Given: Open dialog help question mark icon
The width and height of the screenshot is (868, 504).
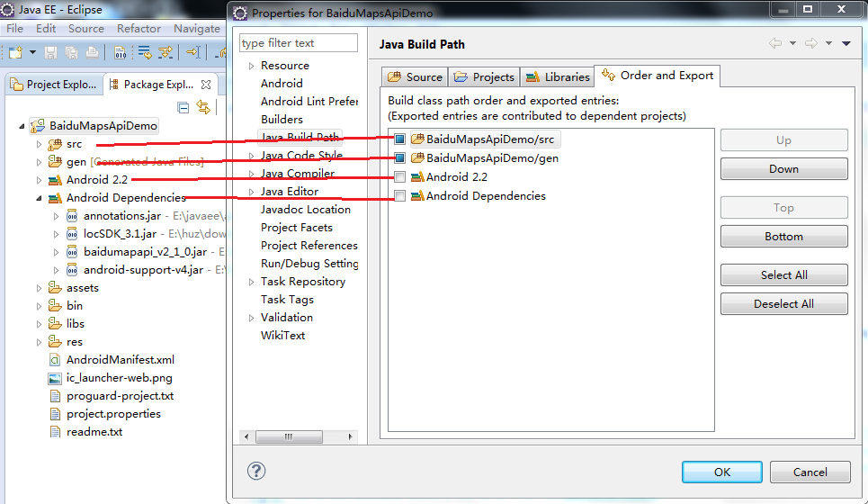Looking at the screenshot, I should click(x=256, y=472).
